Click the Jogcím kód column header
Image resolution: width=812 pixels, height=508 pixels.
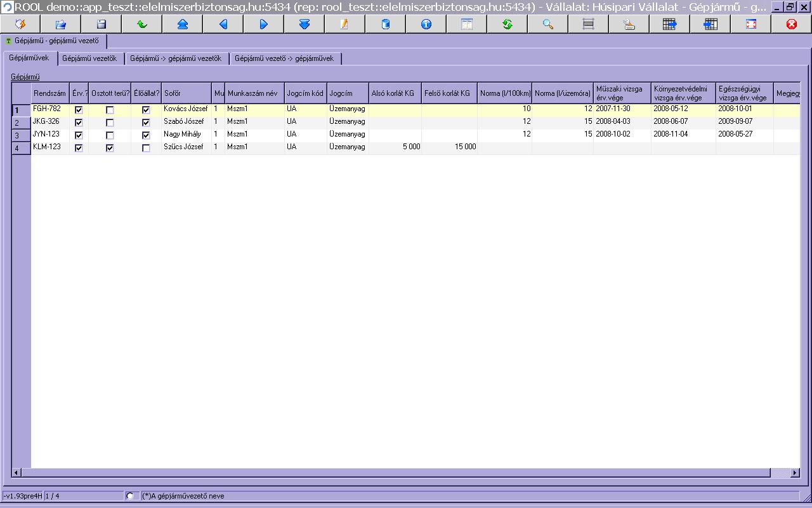pos(306,93)
